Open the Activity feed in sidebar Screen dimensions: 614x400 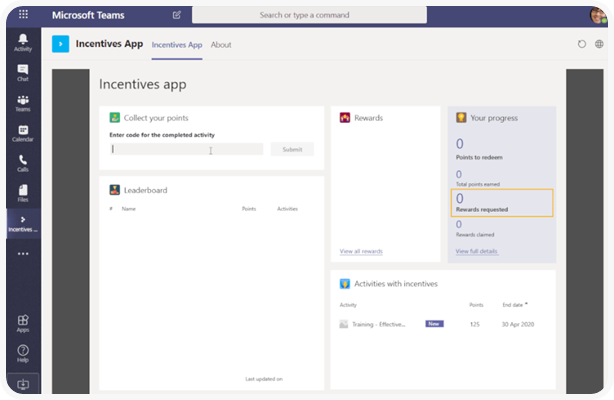(x=22, y=42)
